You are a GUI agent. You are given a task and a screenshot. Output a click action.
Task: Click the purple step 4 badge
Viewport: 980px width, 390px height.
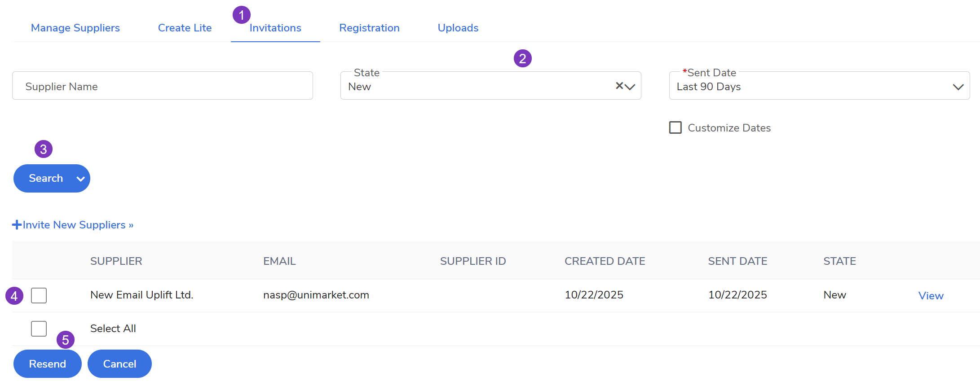(x=14, y=296)
